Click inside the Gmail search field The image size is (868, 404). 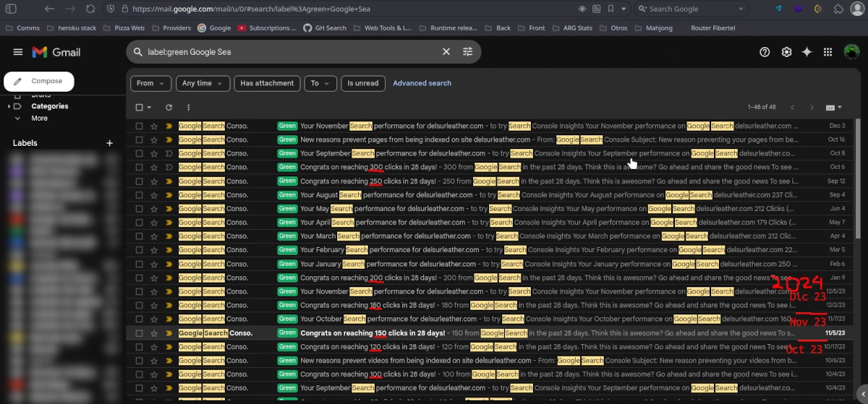(x=289, y=52)
